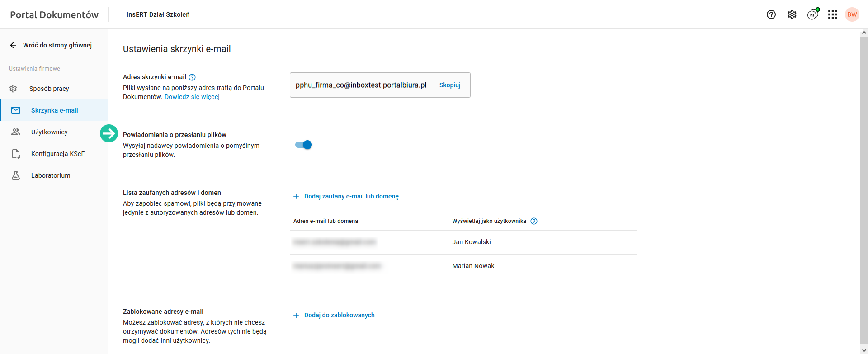Disable the Powiadomienia o przesłaniu plików switch
The height and width of the screenshot is (354, 868).
click(x=304, y=145)
